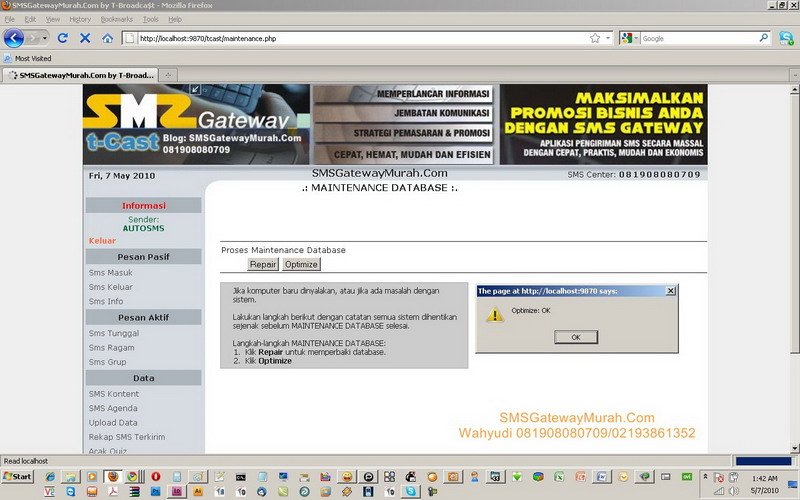Click the Reload page icon

pyautogui.click(x=62, y=38)
